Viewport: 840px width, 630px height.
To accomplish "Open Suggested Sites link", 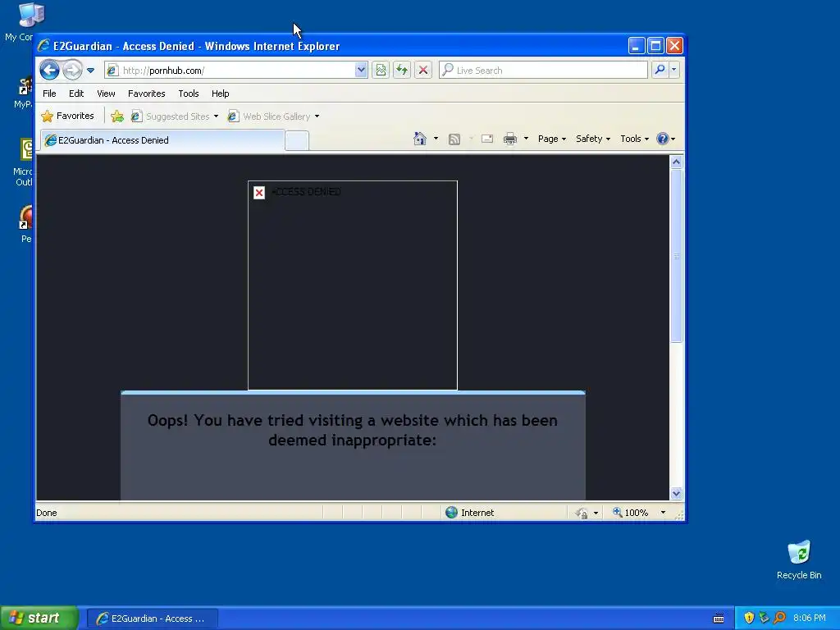I will pyautogui.click(x=175, y=116).
